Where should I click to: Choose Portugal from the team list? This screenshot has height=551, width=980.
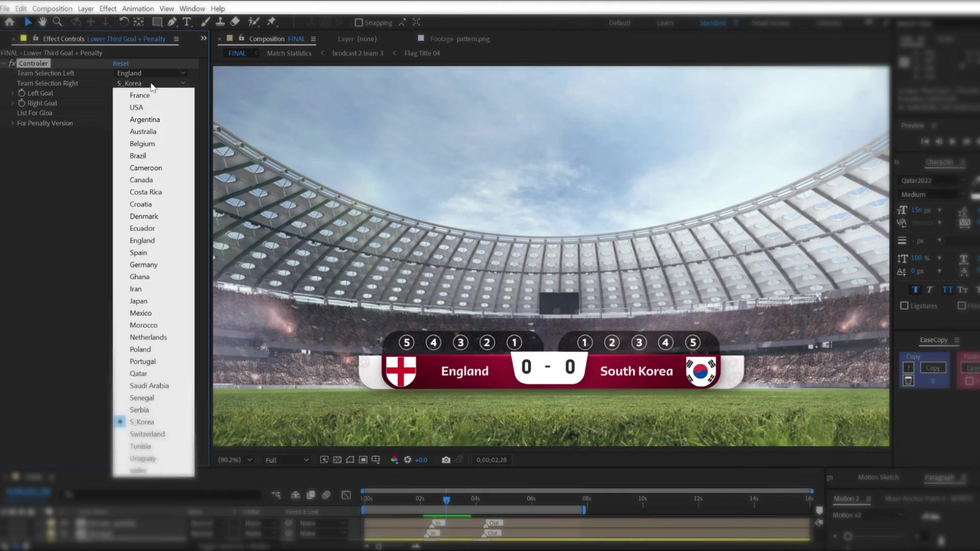coord(142,361)
